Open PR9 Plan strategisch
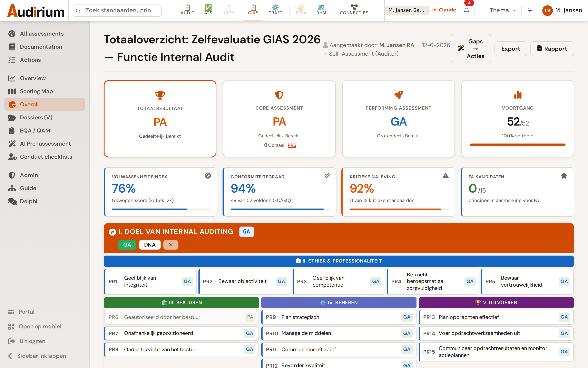The height and width of the screenshot is (368, 588). coord(339,317)
